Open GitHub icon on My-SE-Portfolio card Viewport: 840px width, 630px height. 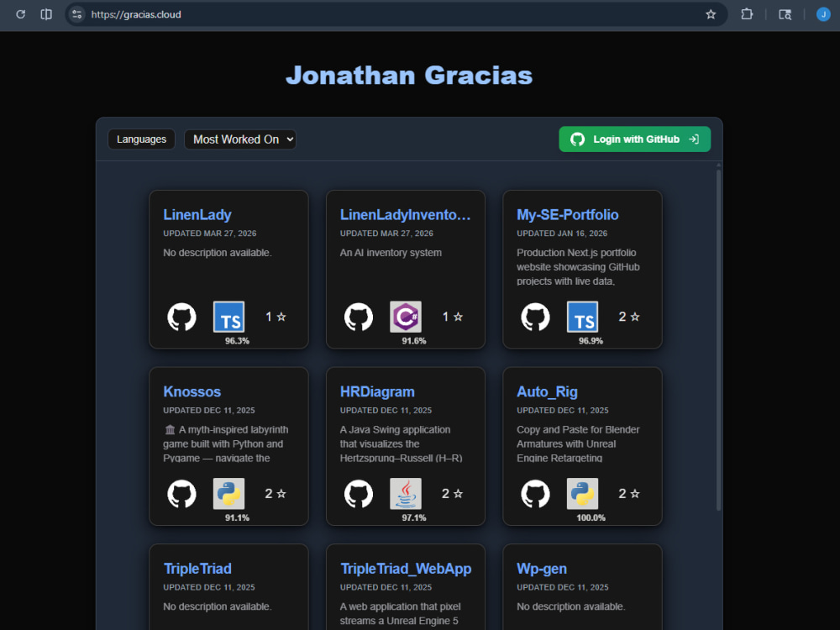pyautogui.click(x=535, y=317)
